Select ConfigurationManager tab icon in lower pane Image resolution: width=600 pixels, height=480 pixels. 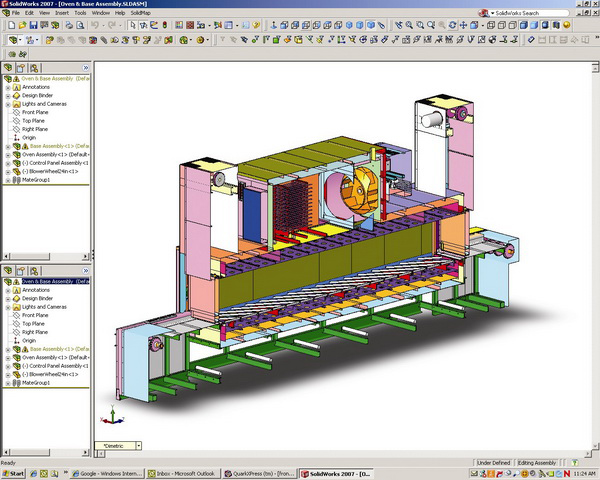click(x=32, y=271)
